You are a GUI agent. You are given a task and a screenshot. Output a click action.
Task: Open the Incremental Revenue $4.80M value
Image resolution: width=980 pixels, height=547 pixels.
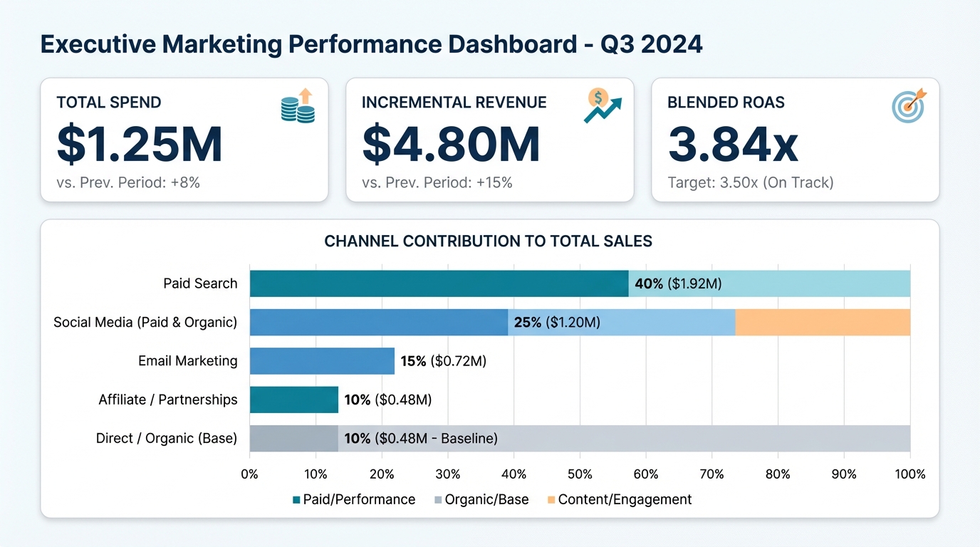(451, 144)
